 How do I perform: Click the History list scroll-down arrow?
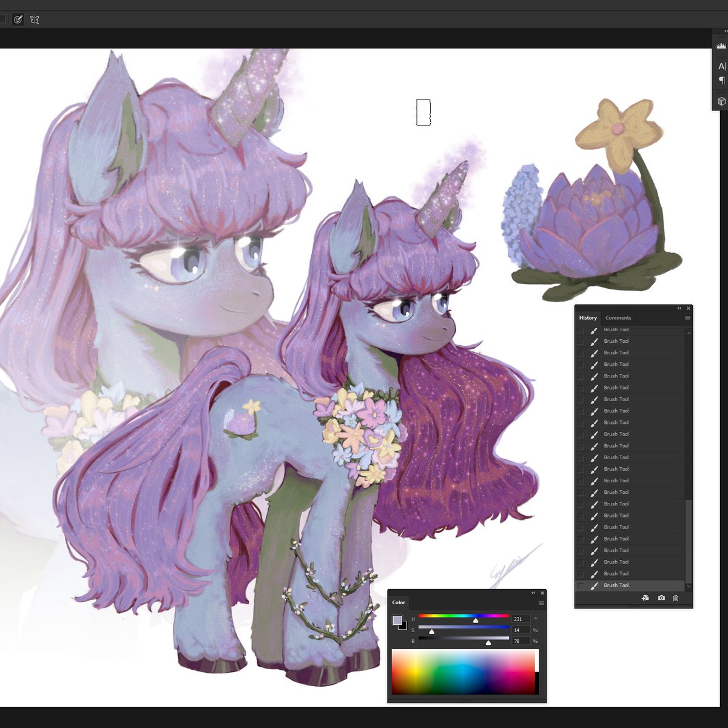click(x=689, y=587)
